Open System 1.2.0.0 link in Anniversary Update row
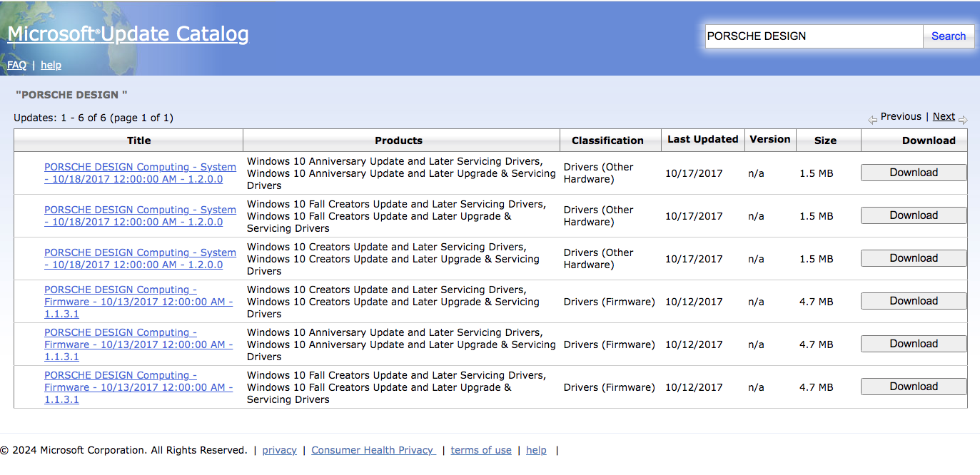The width and height of the screenshot is (980, 475). pos(140,173)
